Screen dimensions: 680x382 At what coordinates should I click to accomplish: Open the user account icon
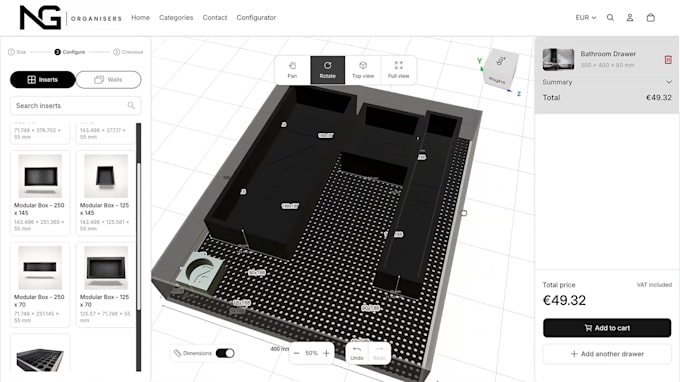(630, 18)
